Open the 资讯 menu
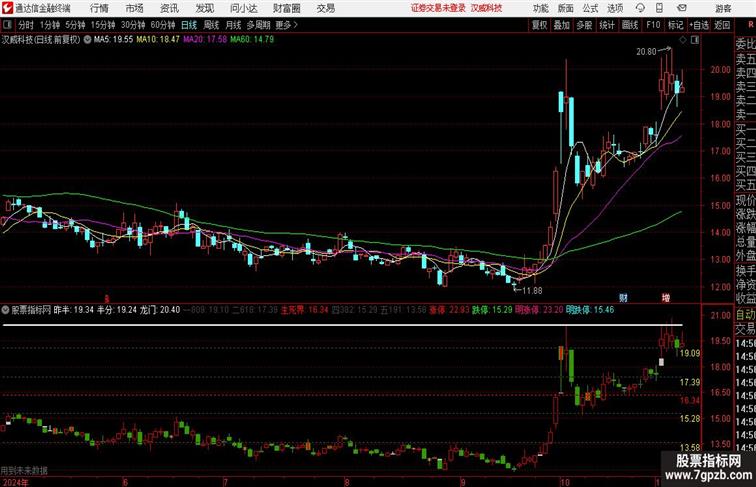The width and height of the screenshot is (756, 487). (169, 8)
